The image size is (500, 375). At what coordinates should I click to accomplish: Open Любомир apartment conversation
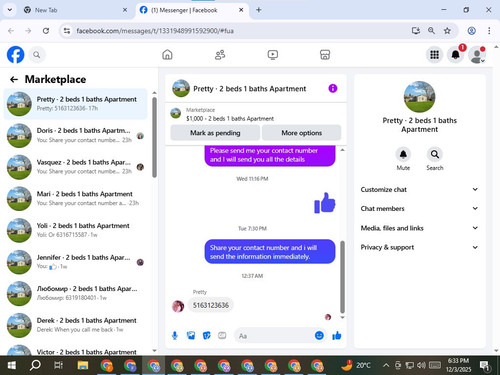pyautogui.click(x=75, y=293)
